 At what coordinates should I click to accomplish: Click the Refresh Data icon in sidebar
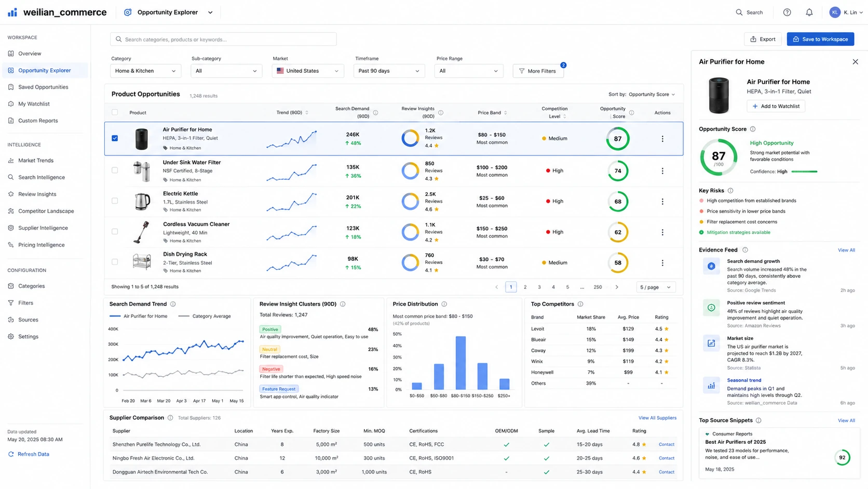pos(11,454)
